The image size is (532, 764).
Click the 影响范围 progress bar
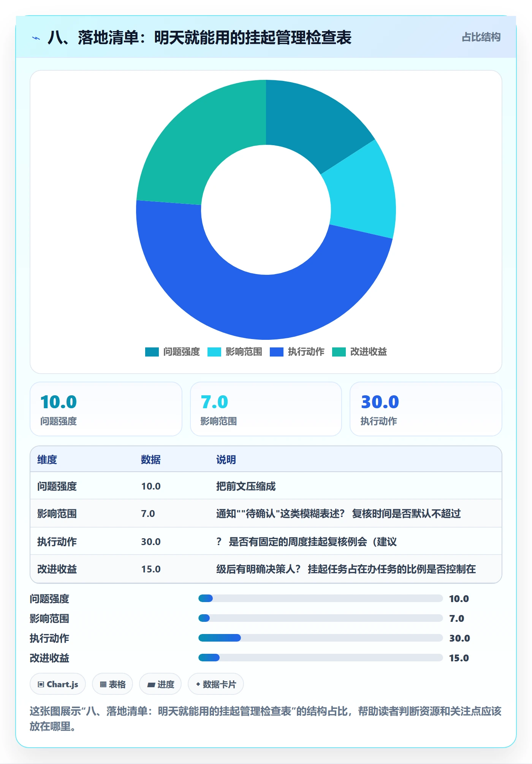click(x=320, y=618)
